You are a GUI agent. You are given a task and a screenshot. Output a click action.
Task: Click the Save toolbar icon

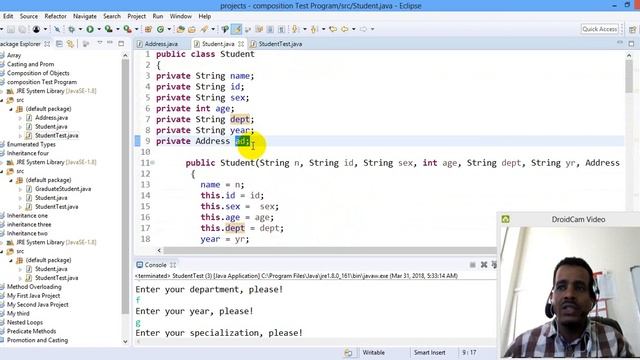tap(11, 29)
